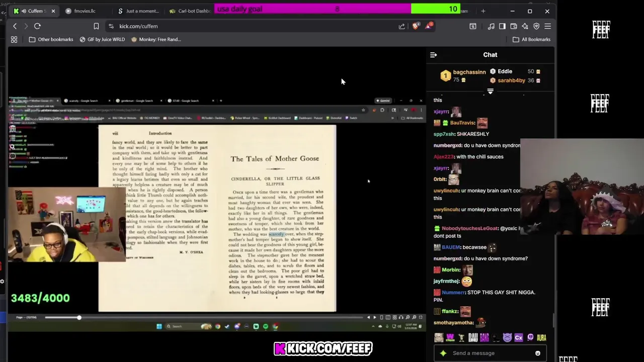Viewport: 644px width, 362px height.
Task: Open the VPN shield icon in toolbar
Action: [536, 26]
